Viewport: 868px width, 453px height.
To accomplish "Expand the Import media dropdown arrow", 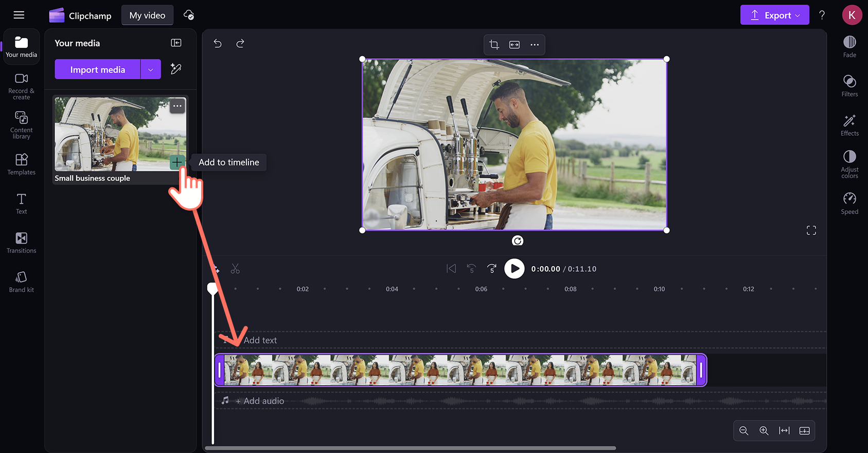I will [x=151, y=69].
